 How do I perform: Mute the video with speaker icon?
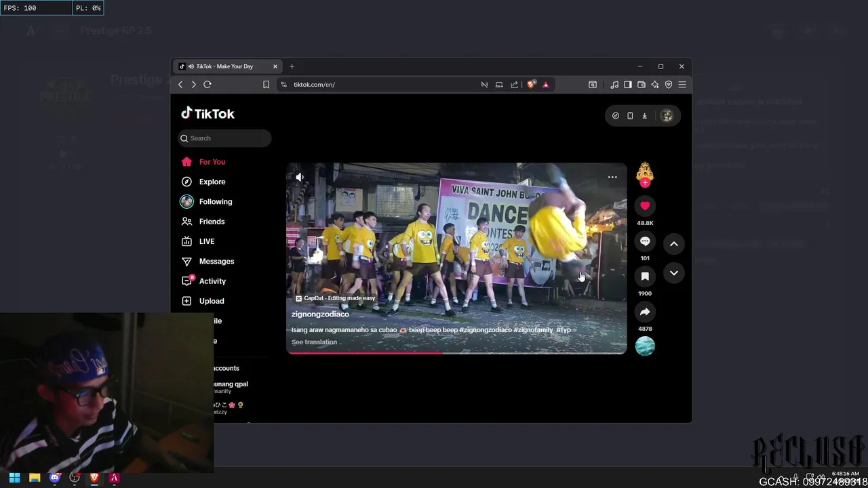(300, 177)
